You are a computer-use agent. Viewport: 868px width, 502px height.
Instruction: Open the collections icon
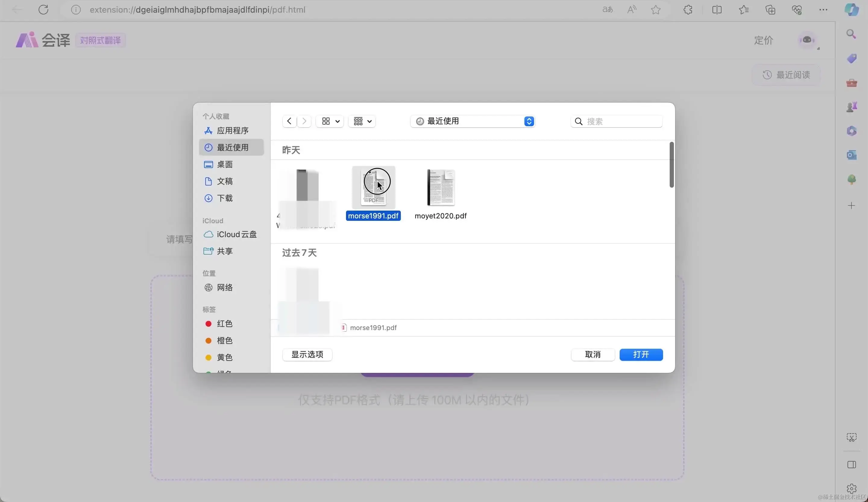pos(771,10)
